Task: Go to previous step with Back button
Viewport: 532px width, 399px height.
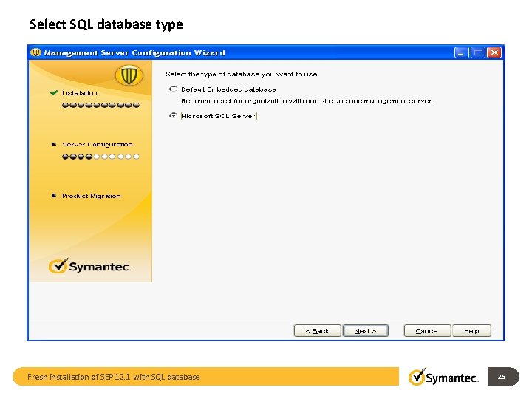Action: [x=317, y=331]
